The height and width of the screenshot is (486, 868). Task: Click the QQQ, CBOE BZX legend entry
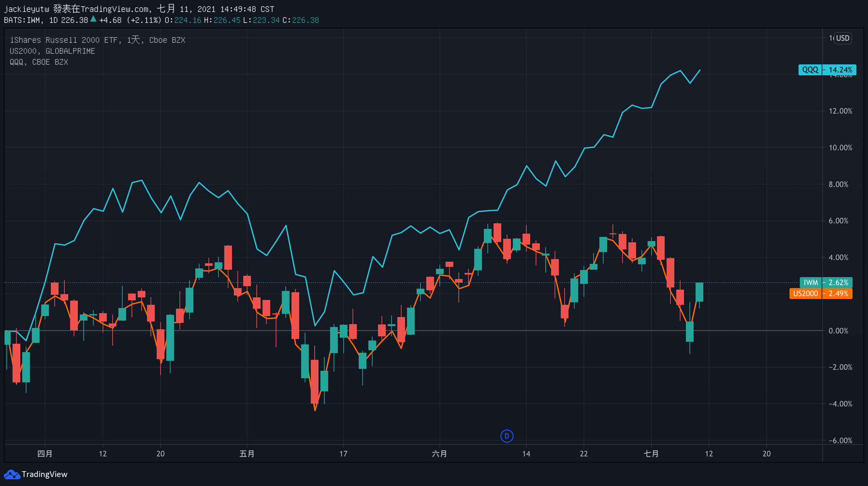[x=39, y=62]
